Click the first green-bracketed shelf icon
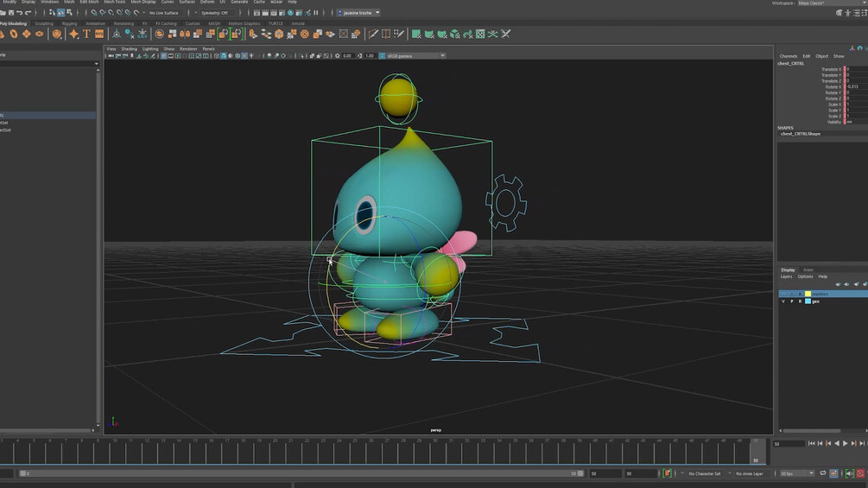868x488 pixels. coord(224,35)
